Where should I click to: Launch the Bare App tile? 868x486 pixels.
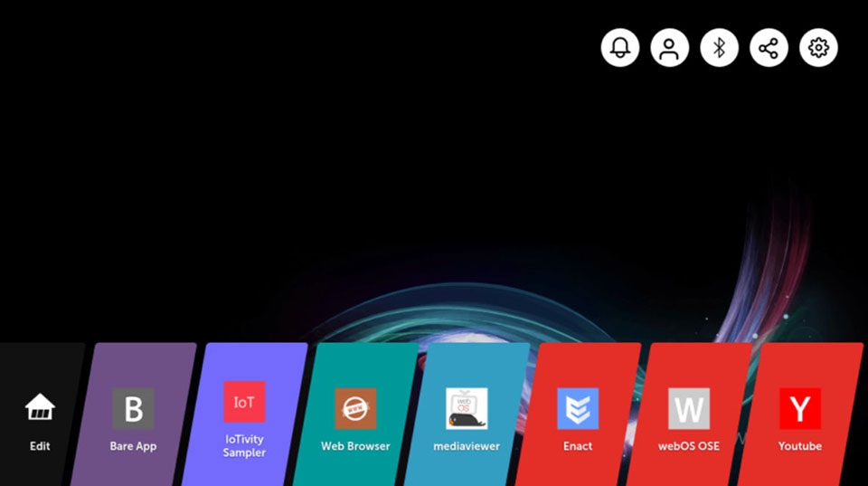pyautogui.click(x=134, y=415)
